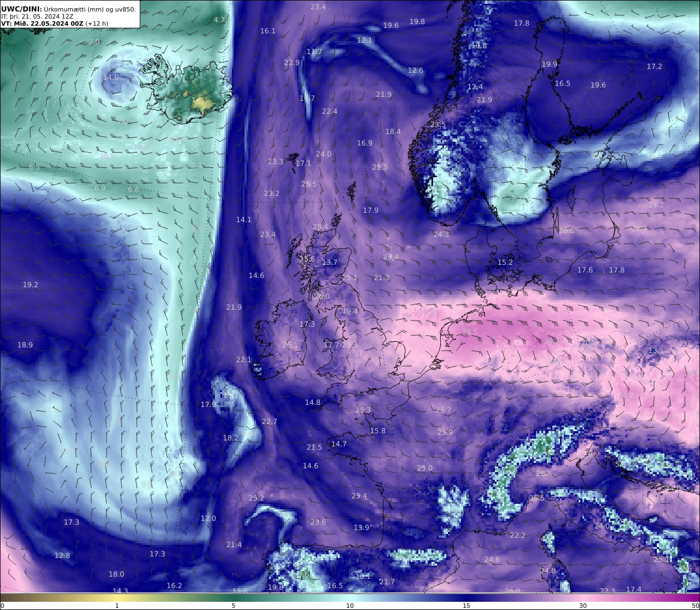Click the map value "22.2"

click(517, 536)
